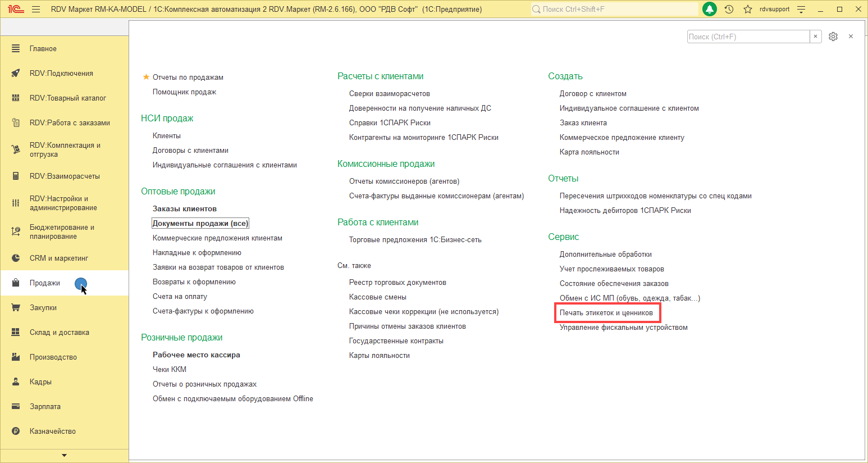Switch to the Казначейство section
868x463 pixels.
pyautogui.click(x=53, y=432)
